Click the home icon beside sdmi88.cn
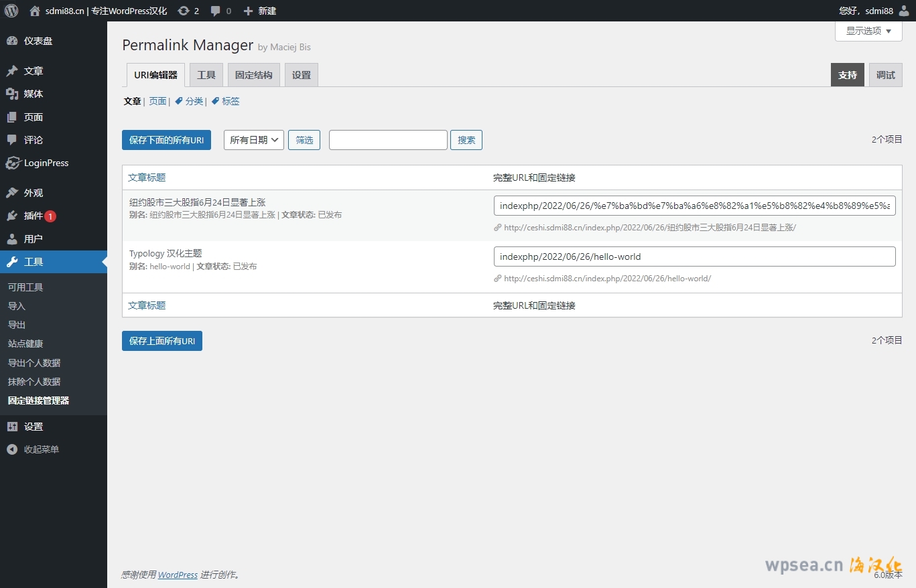 coord(35,11)
